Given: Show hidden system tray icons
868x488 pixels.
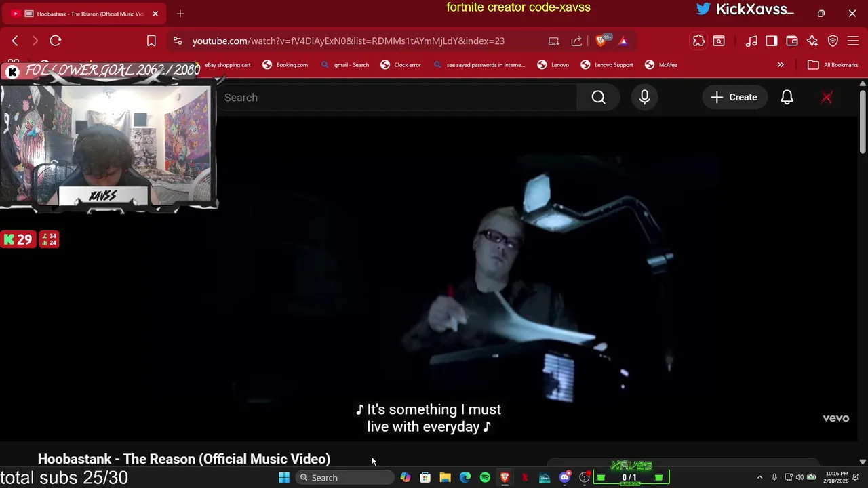Looking at the screenshot, I should pos(759,478).
